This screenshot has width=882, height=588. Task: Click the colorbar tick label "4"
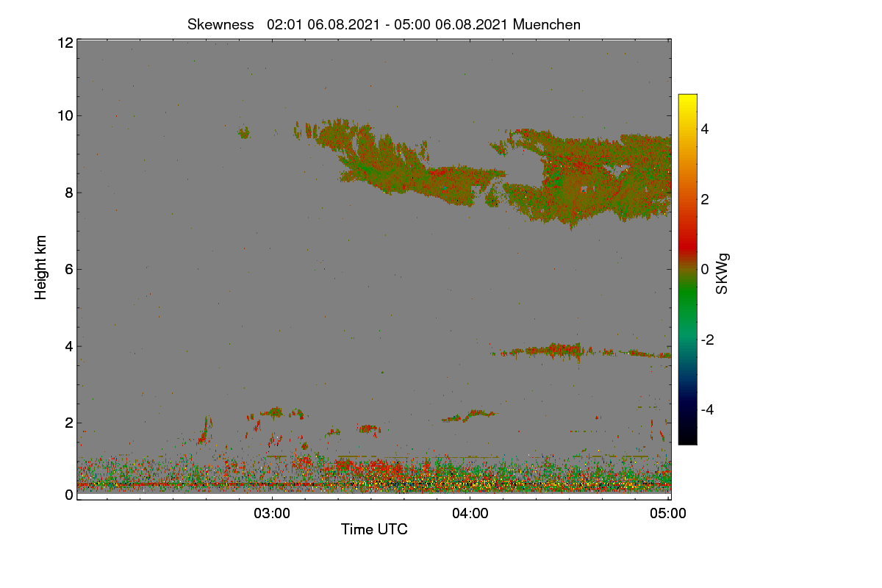pyautogui.click(x=704, y=129)
